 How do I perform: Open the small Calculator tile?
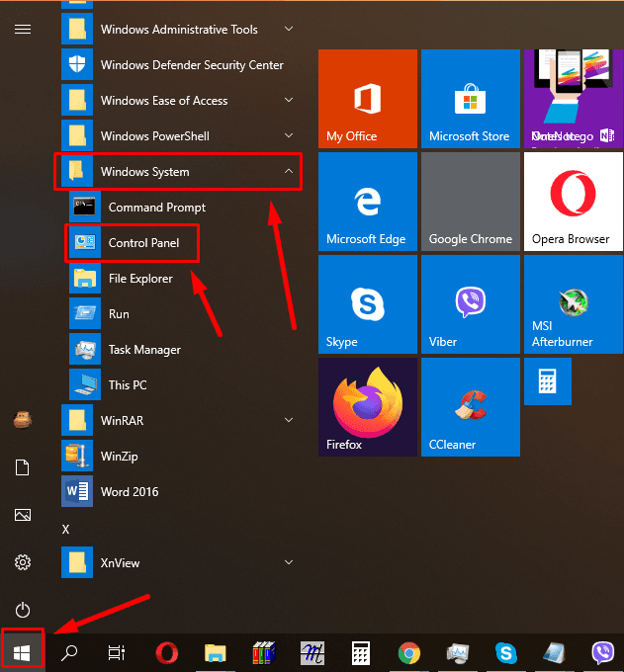click(x=548, y=381)
